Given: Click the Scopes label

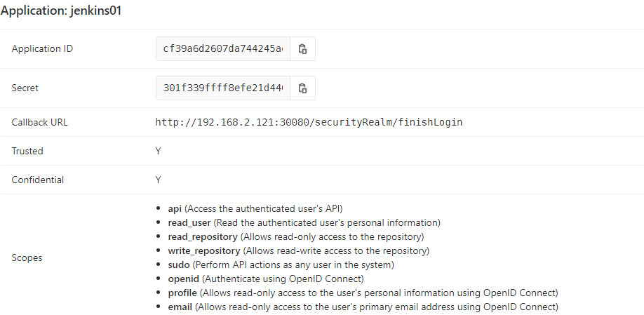Looking at the screenshot, I should tap(27, 258).
